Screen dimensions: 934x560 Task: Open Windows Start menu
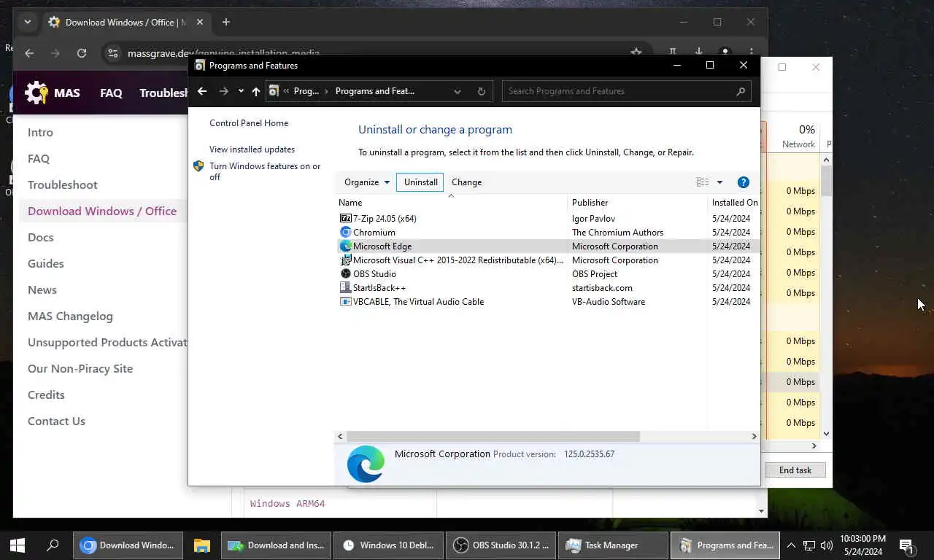click(18, 545)
